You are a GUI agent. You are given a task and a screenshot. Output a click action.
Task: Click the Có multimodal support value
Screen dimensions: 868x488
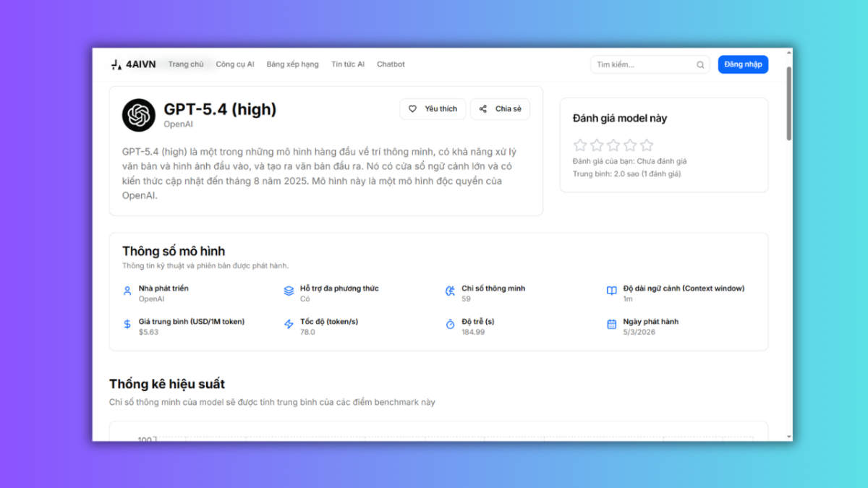pyautogui.click(x=305, y=299)
